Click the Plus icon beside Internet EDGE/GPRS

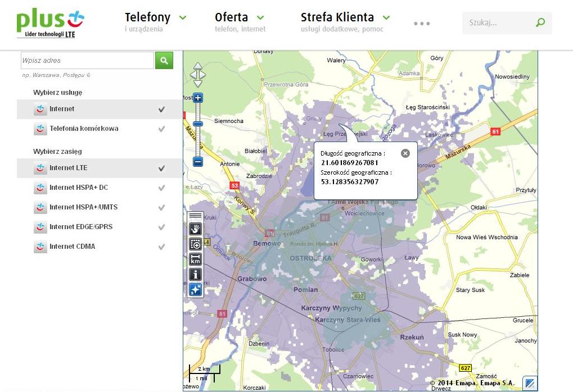click(x=40, y=227)
